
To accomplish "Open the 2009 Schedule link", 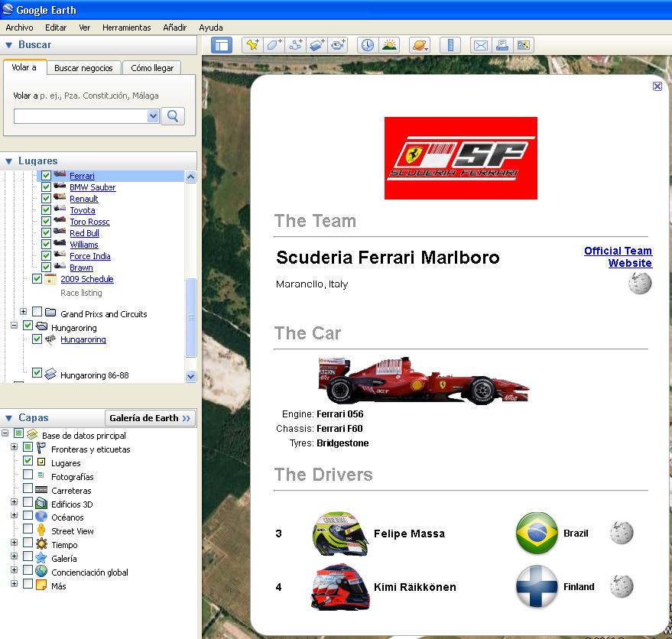I will coord(87,279).
